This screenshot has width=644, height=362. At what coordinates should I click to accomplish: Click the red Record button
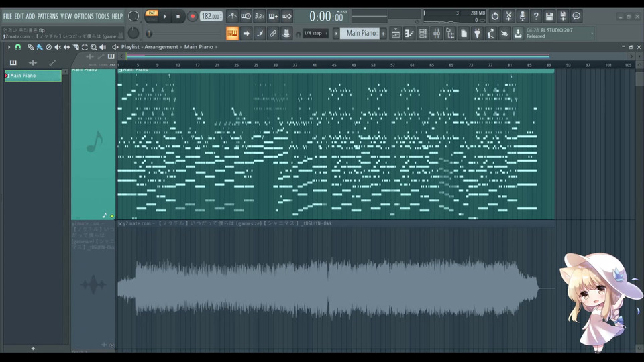coord(192,16)
